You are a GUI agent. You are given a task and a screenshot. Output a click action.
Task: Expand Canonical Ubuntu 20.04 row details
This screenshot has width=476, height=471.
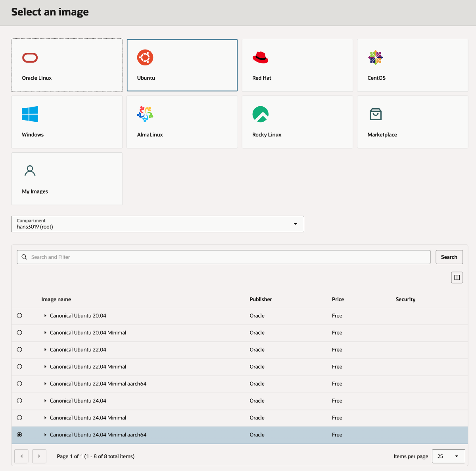click(45, 316)
